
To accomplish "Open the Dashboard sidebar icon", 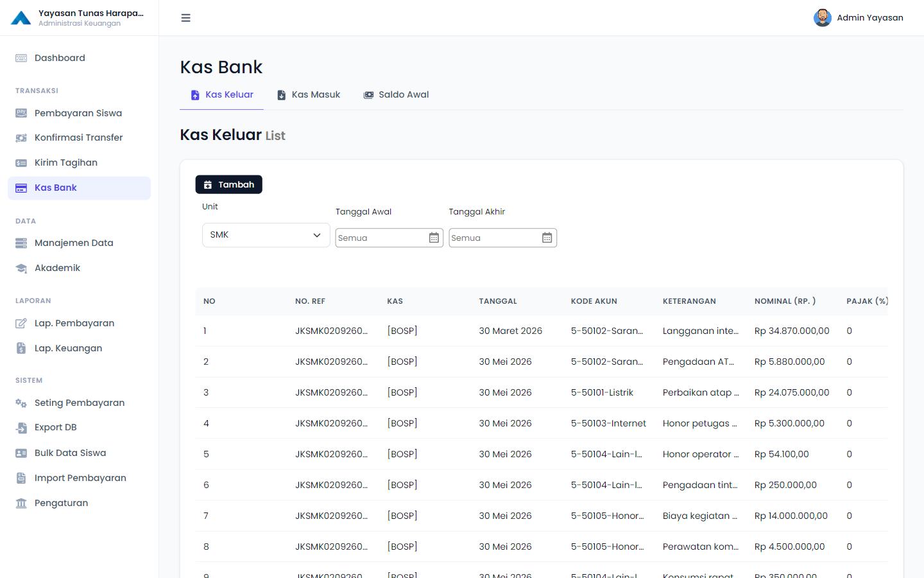I will click(x=21, y=58).
